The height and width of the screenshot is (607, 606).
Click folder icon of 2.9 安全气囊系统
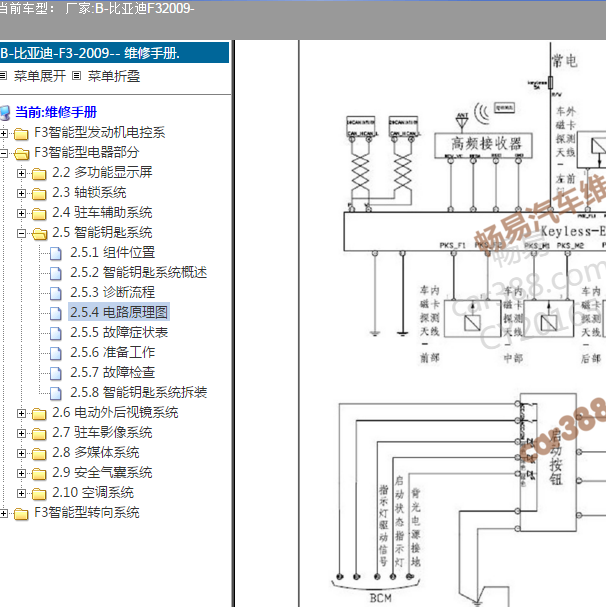pyautogui.click(x=39, y=474)
